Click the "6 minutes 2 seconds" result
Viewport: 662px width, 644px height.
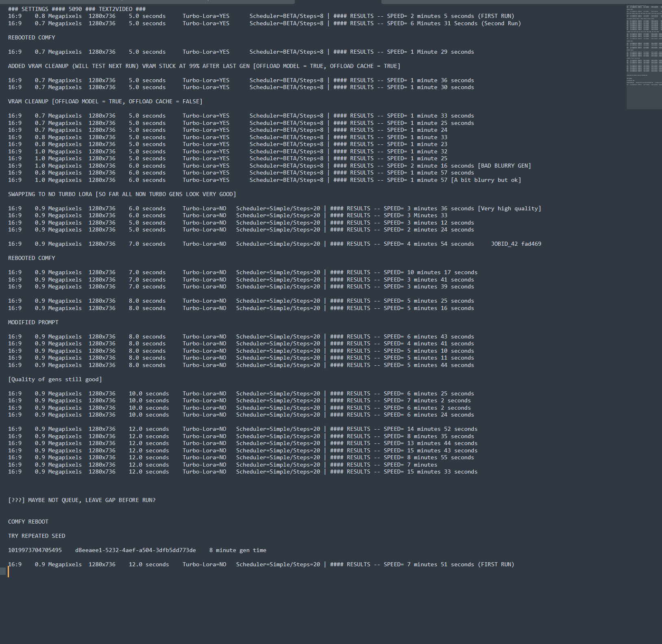click(x=439, y=408)
